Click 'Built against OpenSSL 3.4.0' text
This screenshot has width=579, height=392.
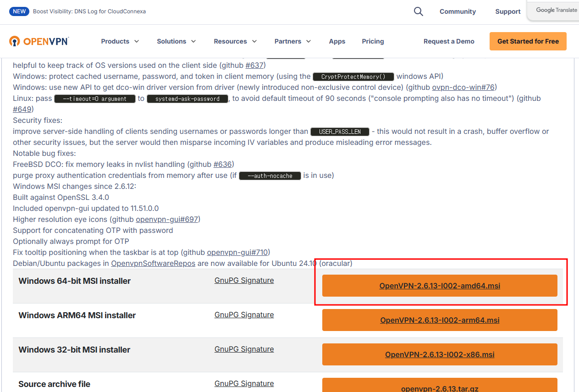[x=61, y=197]
